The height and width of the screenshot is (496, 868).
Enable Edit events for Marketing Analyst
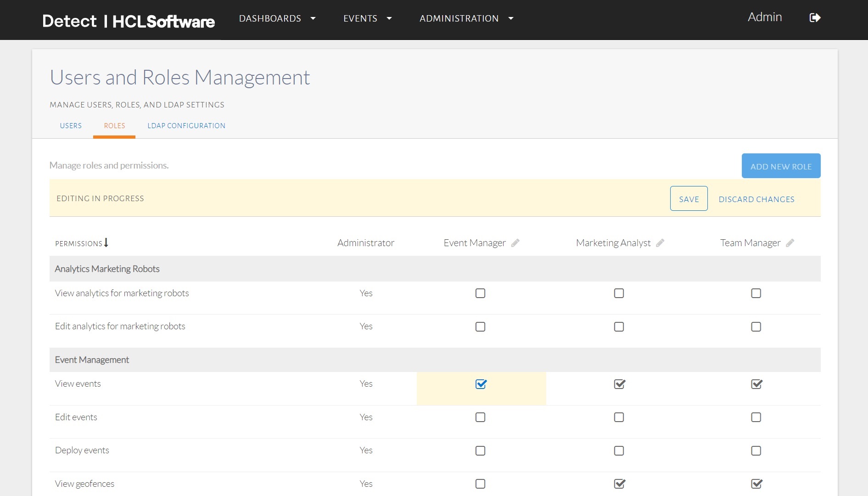pos(619,417)
